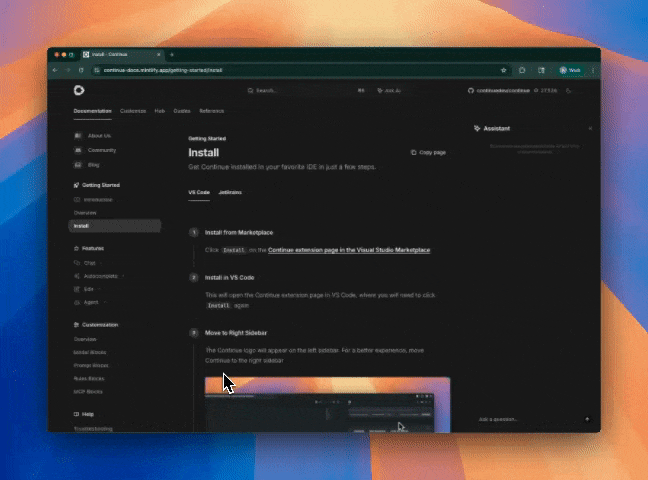Open the Community sidebar link
Viewport: 648px width, 480px height.
[102, 150]
